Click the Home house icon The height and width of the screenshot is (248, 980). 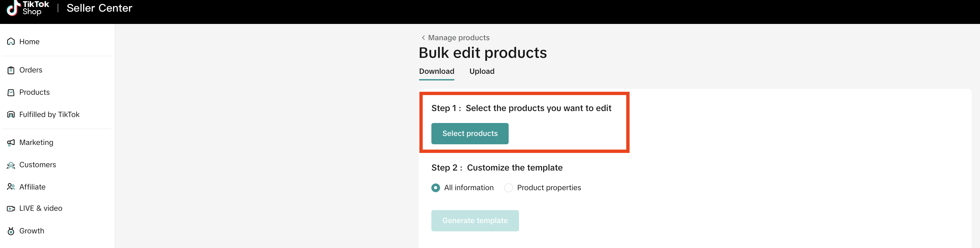point(11,42)
